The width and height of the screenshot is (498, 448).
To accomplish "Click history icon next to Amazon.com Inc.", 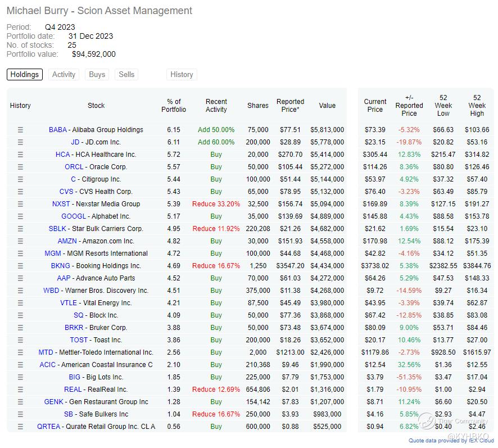I will (x=20, y=241).
